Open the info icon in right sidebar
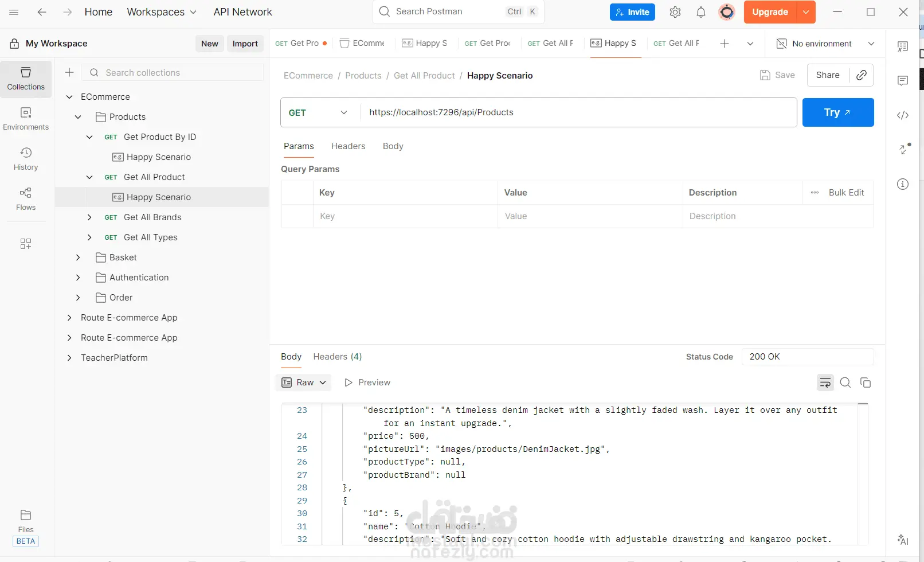Image resolution: width=924 pixels, height=562 pixels. [x=903, y=184]
